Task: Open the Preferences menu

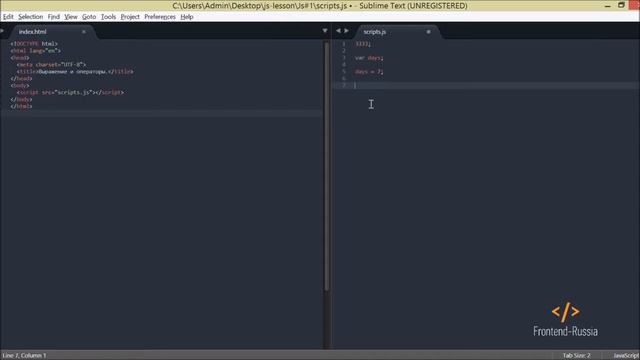Action: (x=160, y=17)
